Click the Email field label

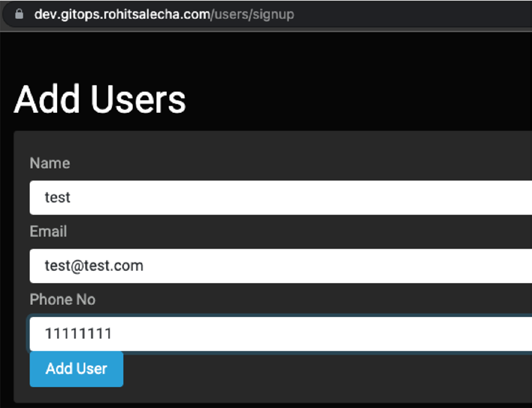point(48,231)
